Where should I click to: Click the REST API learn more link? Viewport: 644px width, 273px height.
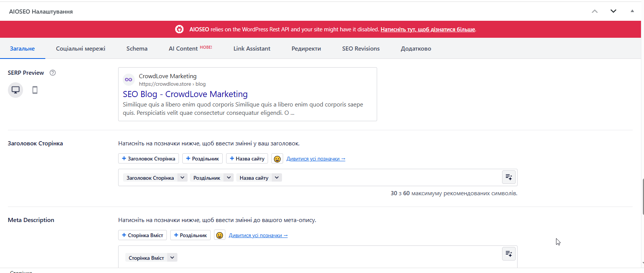(x=428, y=29)
